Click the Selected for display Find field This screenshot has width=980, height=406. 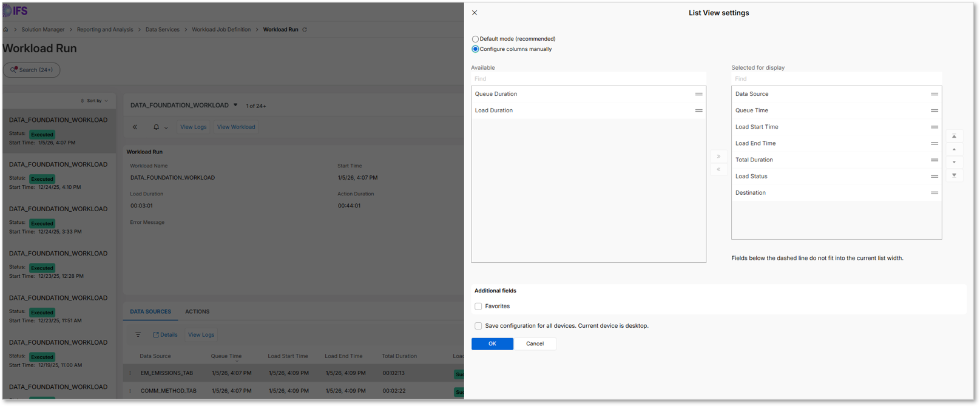click(x=836, y=79)
